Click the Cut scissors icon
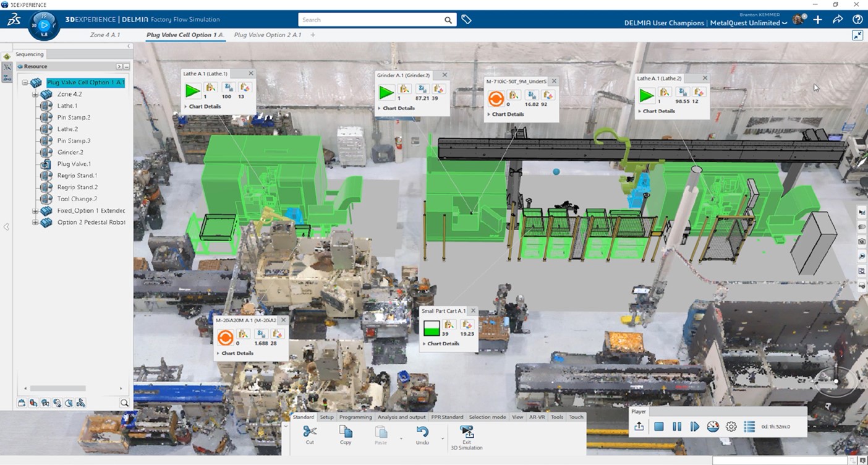The image size is (868, 465). click(x=310, y=432)
